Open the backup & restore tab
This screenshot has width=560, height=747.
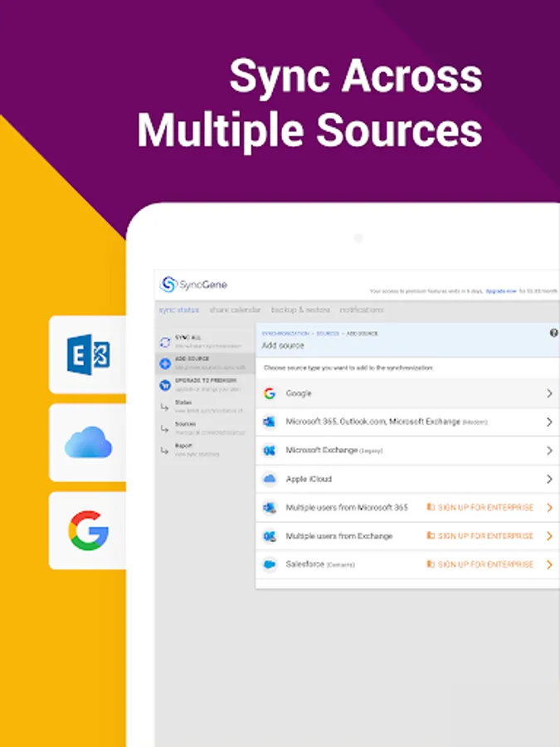click(x=300, y=310)
